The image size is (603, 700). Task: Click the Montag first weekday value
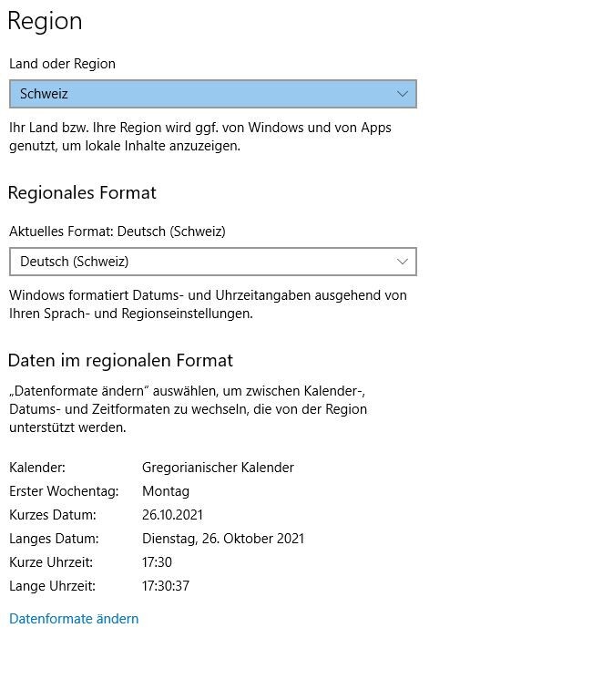pos(166,491)
